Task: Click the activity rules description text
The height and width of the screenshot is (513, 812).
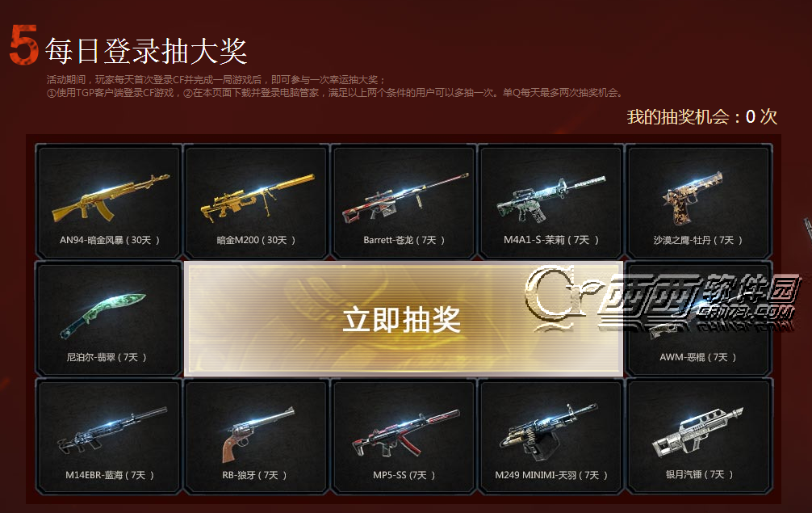Action: (x=335, y=86)
